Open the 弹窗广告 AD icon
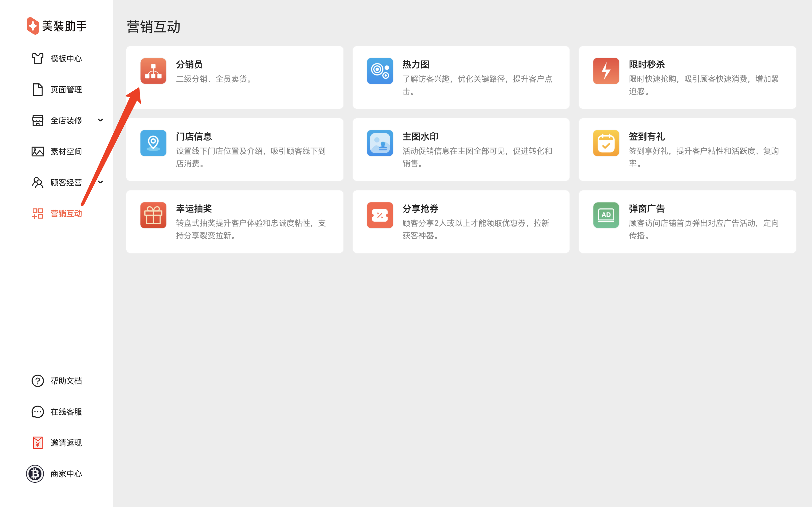812x507 pixels. coord(606,215)
